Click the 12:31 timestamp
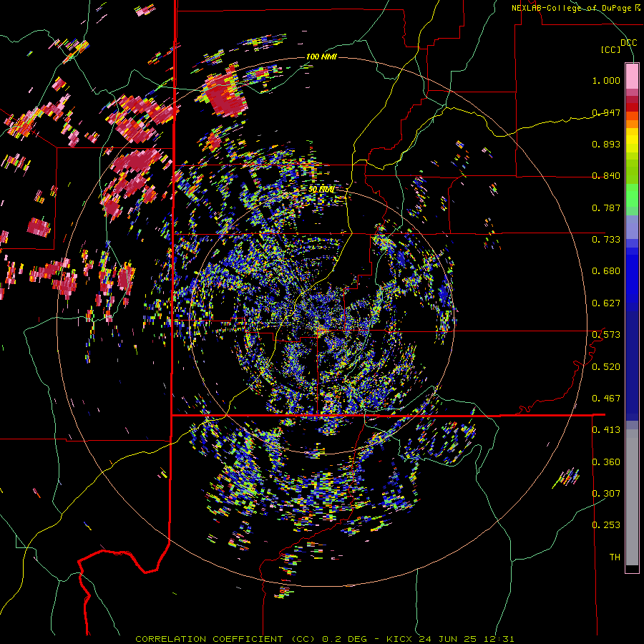 click(x=499, y=639)
